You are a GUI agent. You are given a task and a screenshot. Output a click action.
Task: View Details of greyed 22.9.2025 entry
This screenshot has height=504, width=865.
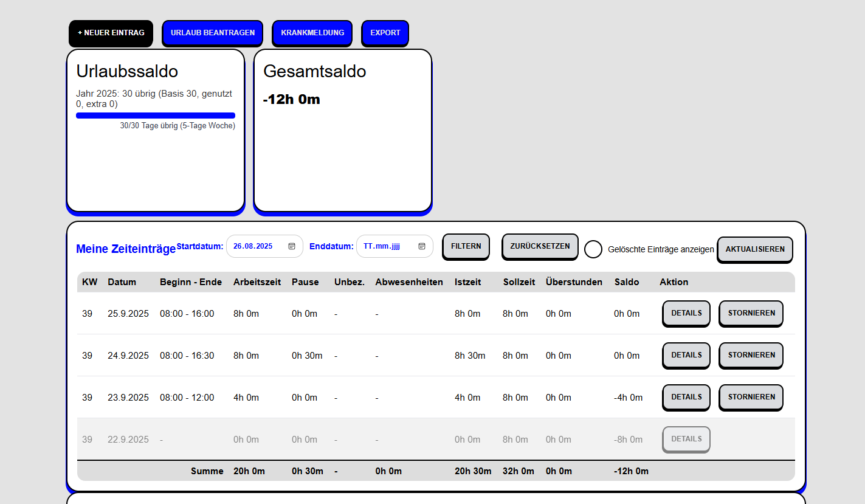point(686,439)
